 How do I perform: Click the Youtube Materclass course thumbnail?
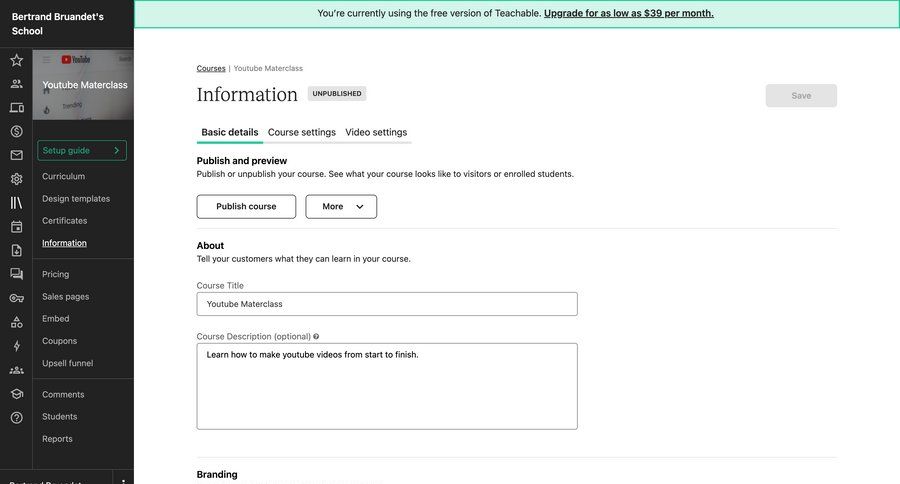83,85
